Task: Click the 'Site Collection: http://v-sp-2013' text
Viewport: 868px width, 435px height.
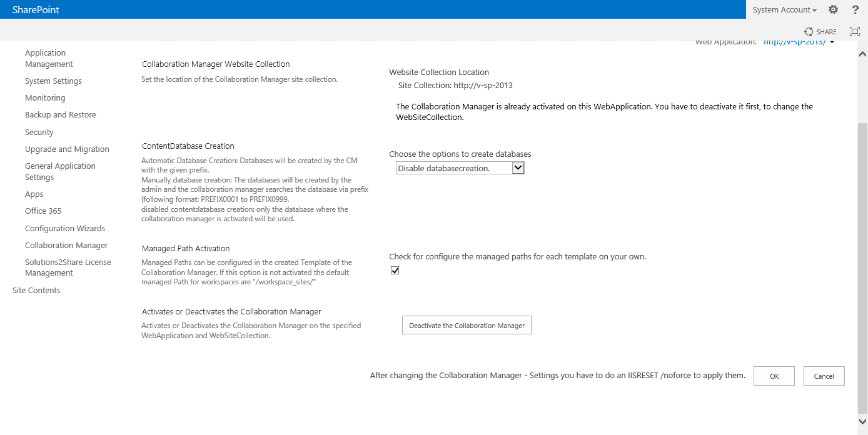Action: pyautogui.click(x=455, y=86)
